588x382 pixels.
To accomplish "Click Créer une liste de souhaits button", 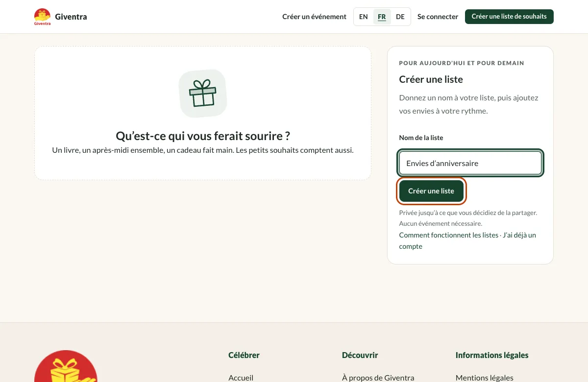I will pos(509,17).
